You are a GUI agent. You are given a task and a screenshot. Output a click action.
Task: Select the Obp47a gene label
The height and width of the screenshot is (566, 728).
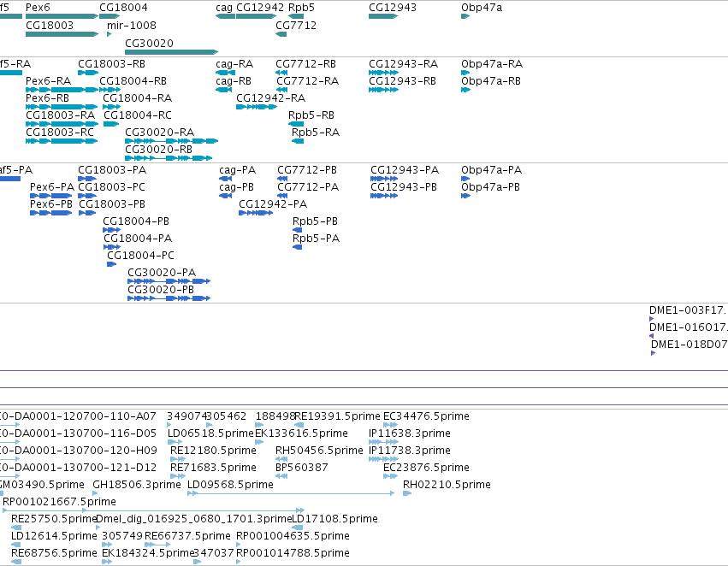click(x=482, y=8)
